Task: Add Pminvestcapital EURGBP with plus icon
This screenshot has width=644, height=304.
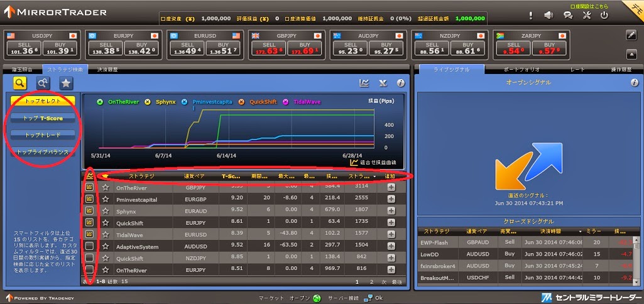Action: click(x=391, y=199)
